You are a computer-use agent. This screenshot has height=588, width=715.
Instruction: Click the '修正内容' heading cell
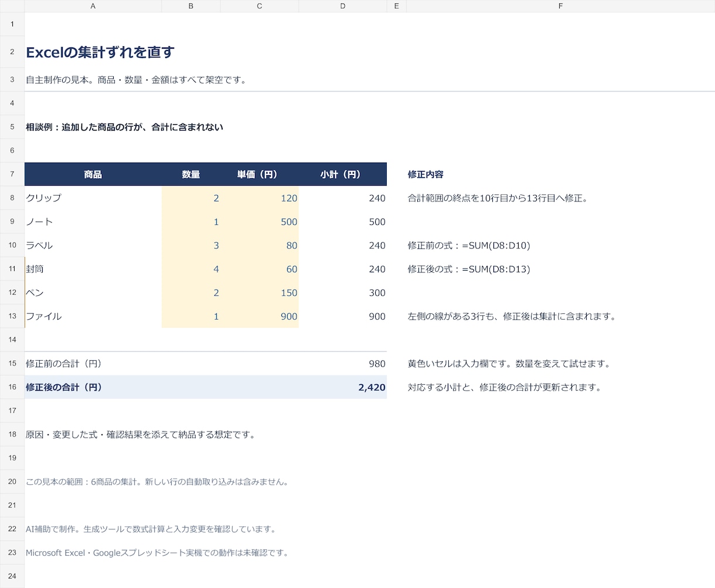425,175
